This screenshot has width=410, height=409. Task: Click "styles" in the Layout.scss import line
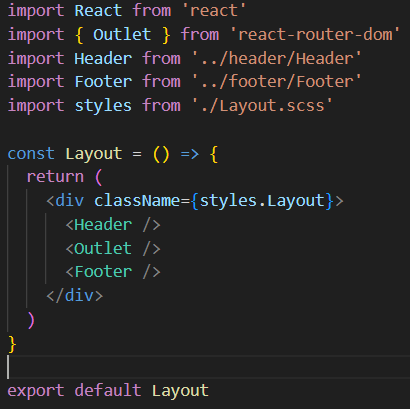tap(103, 106)
